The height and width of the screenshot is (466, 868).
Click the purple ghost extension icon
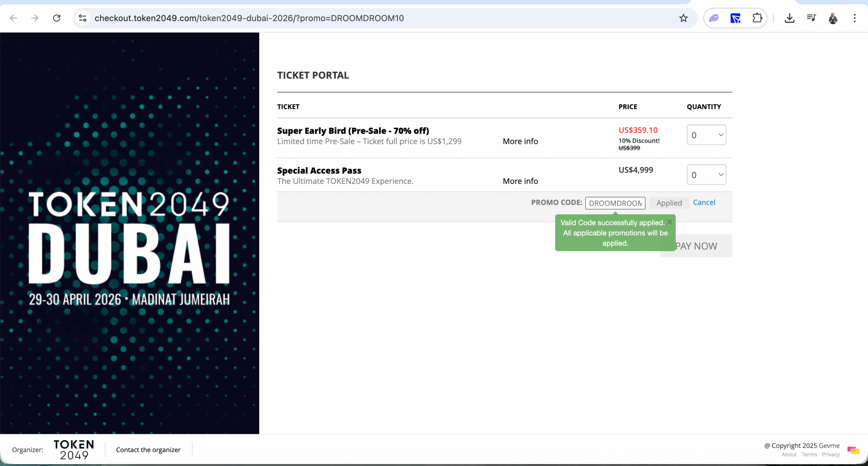[713, 18]
